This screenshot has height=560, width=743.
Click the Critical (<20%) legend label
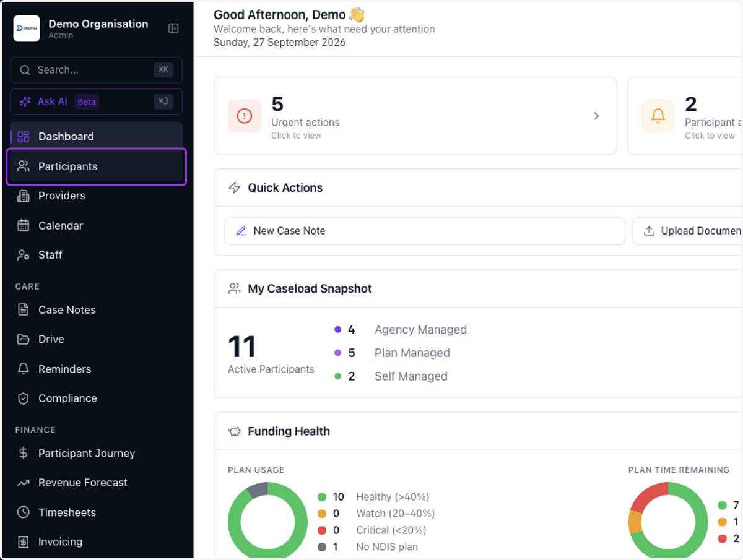tap(391, 530)
